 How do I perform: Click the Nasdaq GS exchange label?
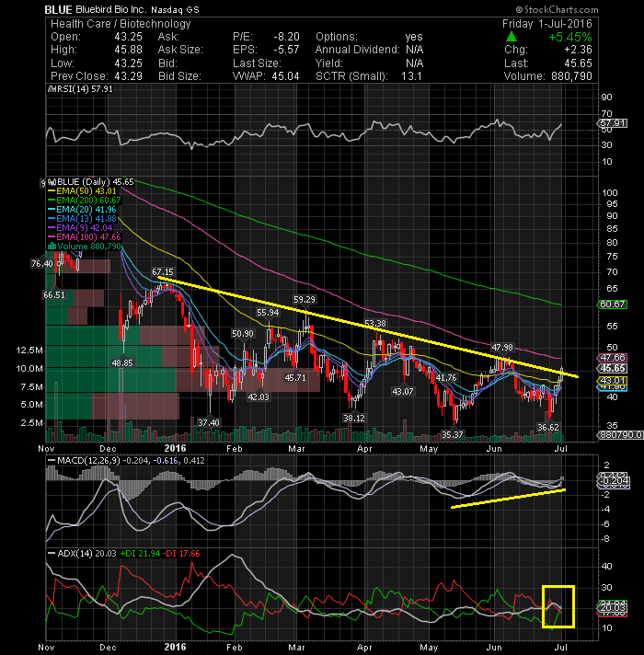point(175,9)
